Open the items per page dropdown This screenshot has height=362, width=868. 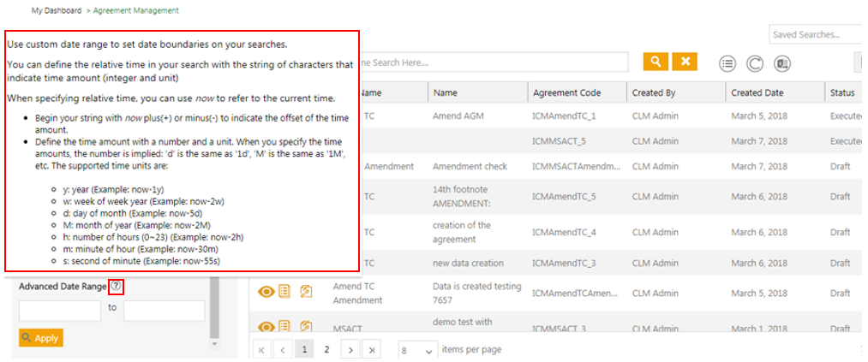[417, 350]
